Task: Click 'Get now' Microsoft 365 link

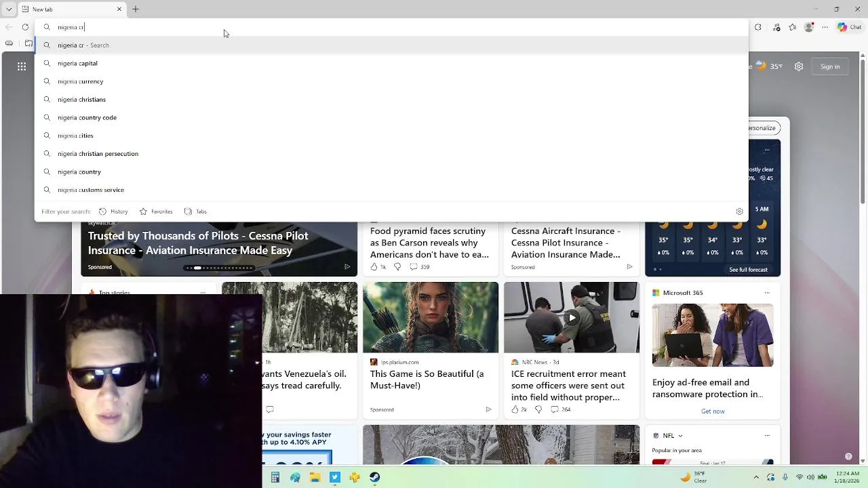Action: pos(713,411)
